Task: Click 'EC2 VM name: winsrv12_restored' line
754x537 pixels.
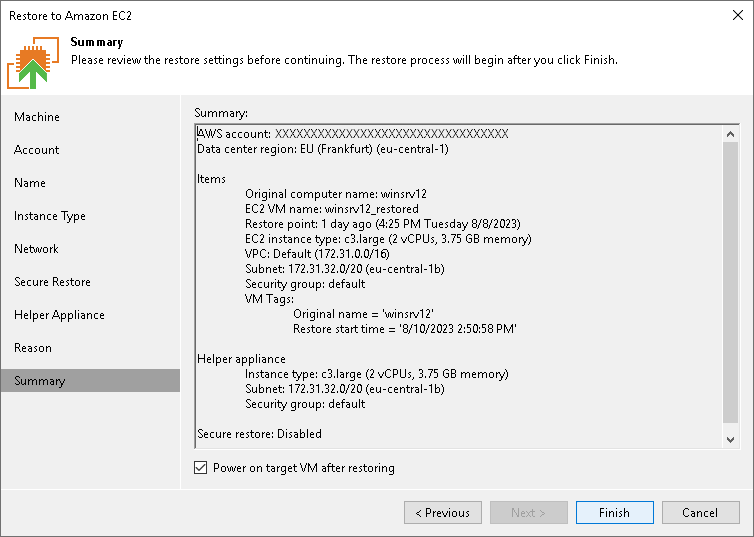Action: tap(332, 209)
